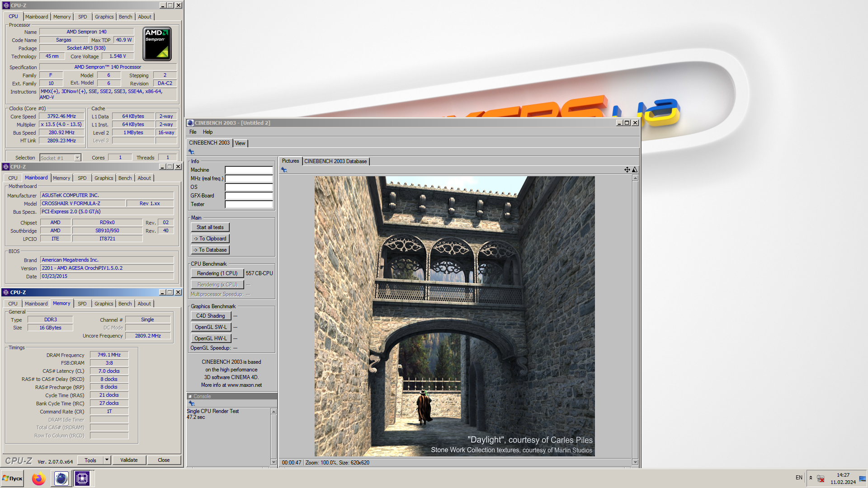
Task: Open the Mainboard tab in the top CPU-Z window
Action: click(37, 17)
